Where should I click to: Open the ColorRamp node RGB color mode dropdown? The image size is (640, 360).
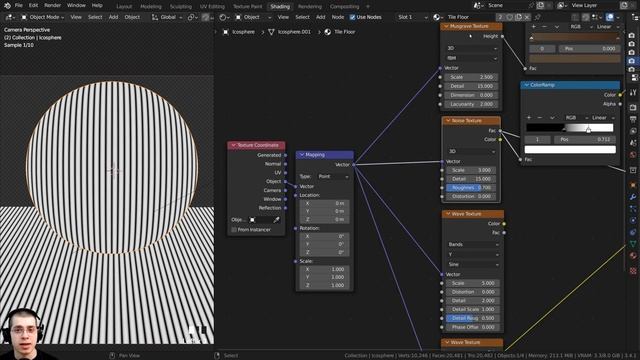coord(576,118)
